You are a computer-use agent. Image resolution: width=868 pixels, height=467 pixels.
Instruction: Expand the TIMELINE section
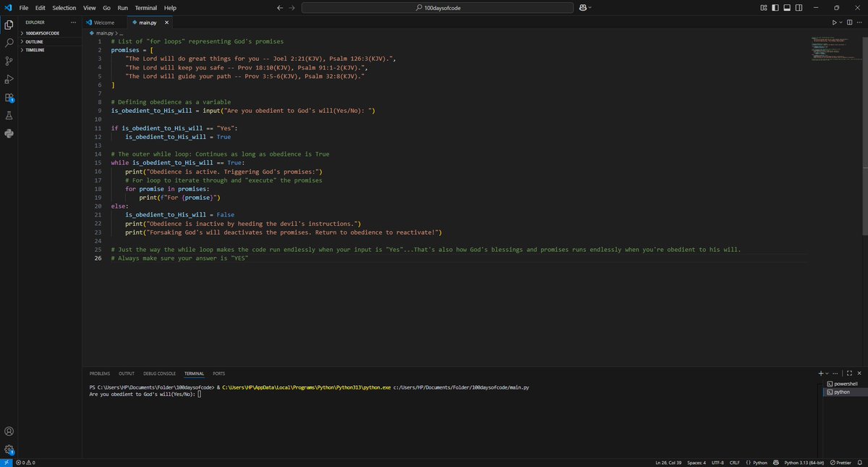point(51,50)
